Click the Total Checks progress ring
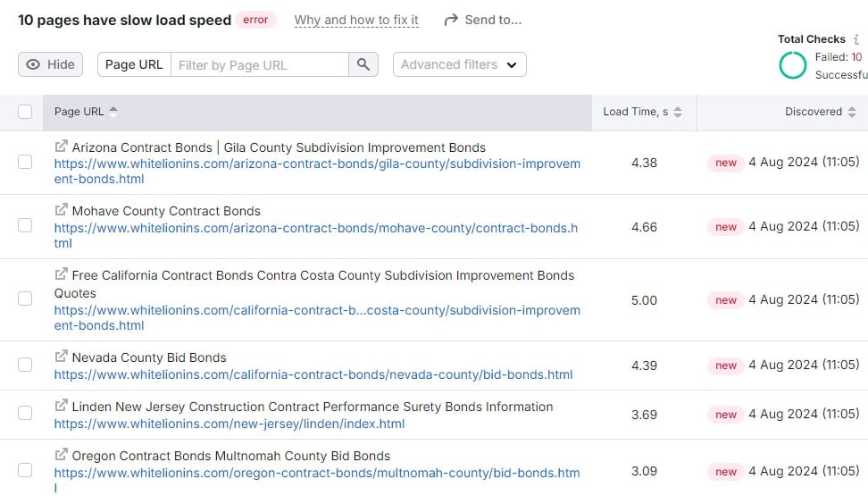Image resolution: width=868 pixels, height=496 pixels. tap(792, 65)
